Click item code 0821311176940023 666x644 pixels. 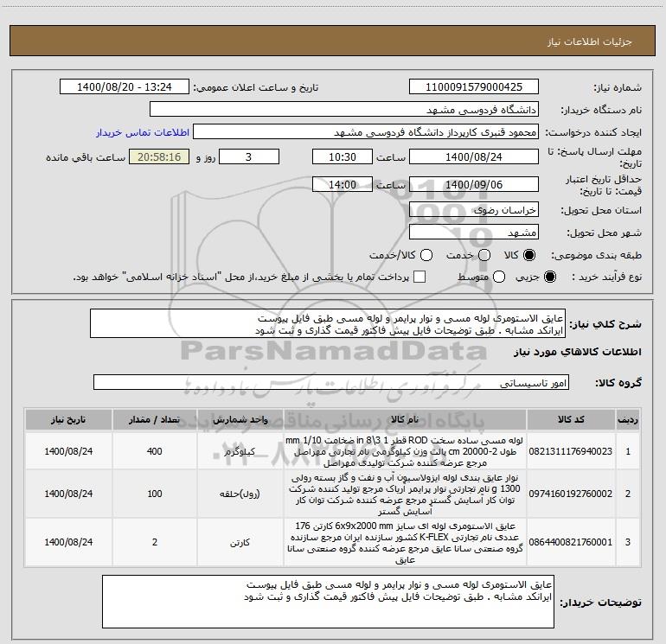[x=571, y=451]
